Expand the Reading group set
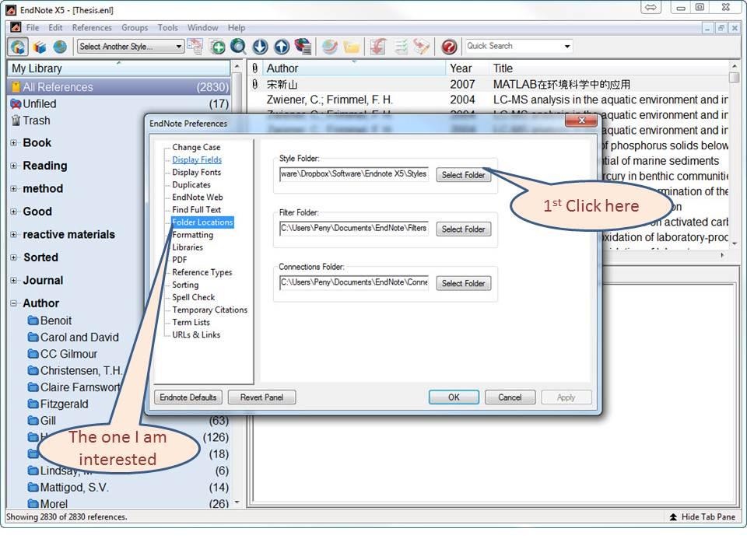747x560 pixels. [x=14, y=166]
